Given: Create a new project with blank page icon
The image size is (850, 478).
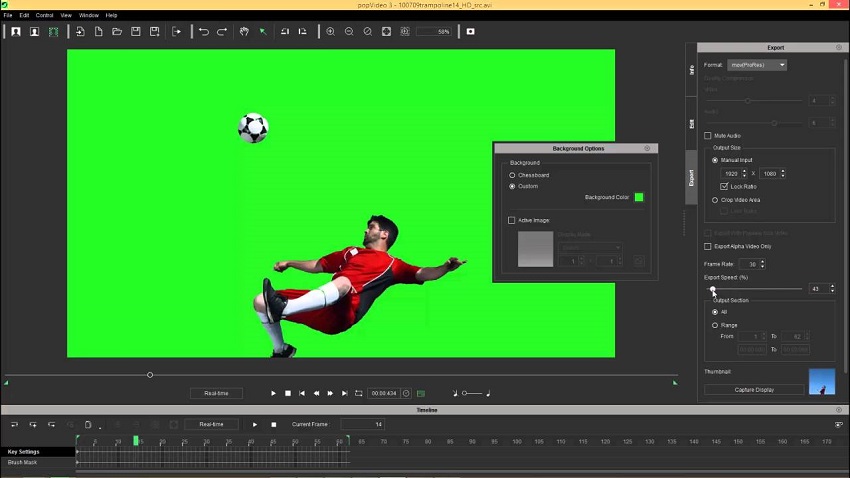Looking at the screenshot, I should click(99, 32).
